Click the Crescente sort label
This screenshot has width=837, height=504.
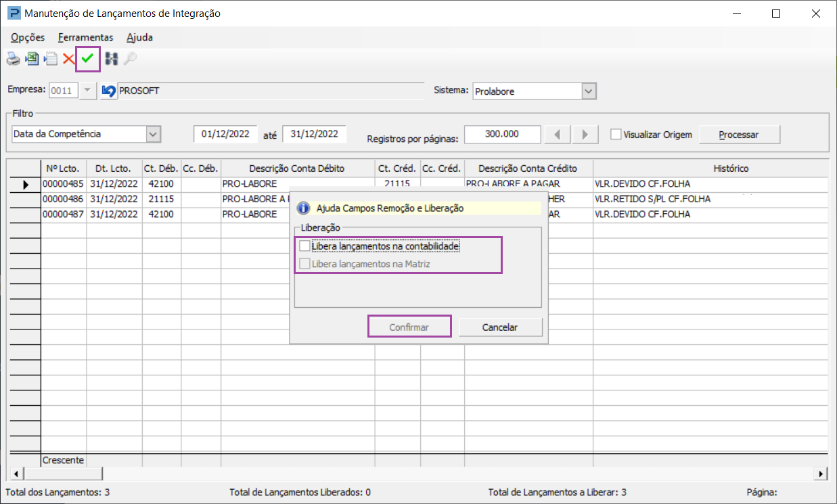[x=64, y=460]
